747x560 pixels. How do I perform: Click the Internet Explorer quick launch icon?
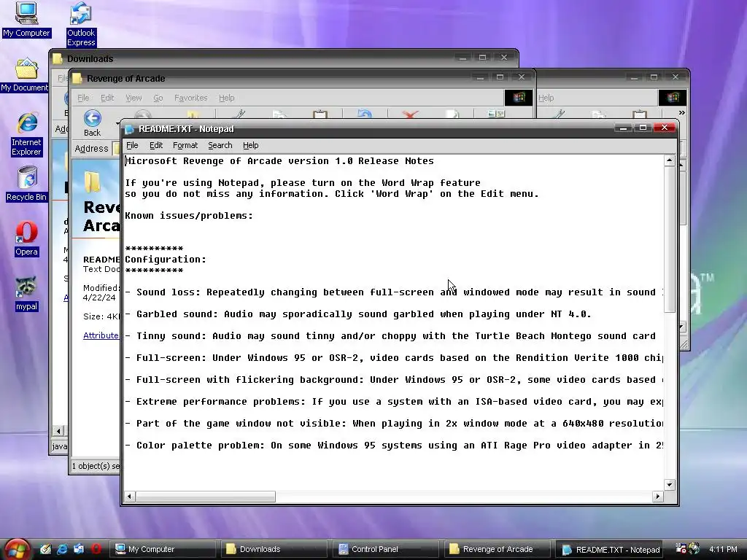62,549
